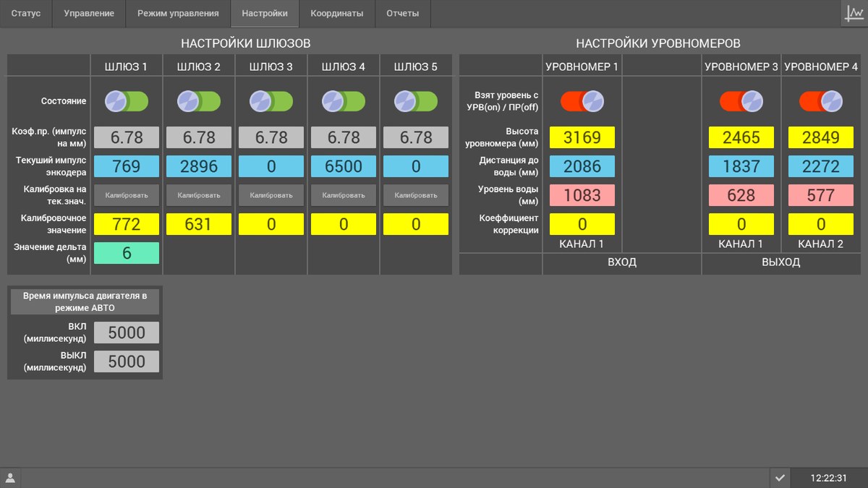Select the ВКЛ milliseconds field showing 5000
Viewport: 868px width, 488px height.
pyautogui.click(x=127, y=333)
